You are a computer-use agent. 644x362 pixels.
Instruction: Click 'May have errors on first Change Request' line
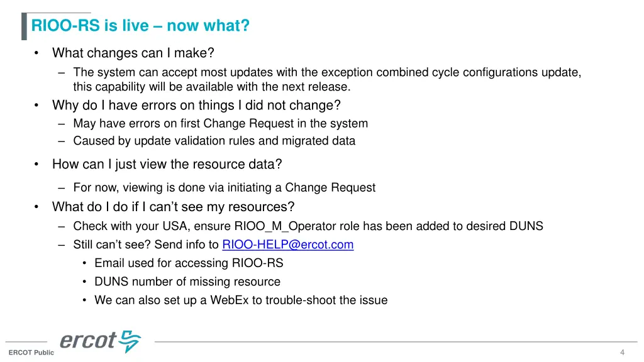(x=221, y=124)
